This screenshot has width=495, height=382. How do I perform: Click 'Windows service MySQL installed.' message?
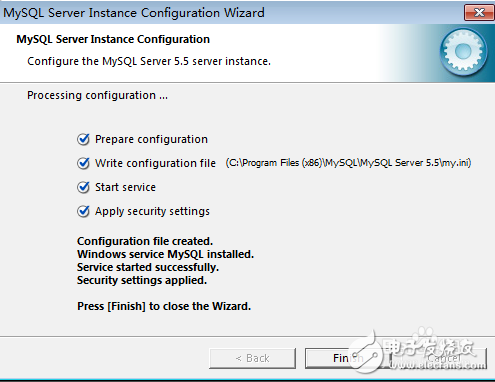click(x=165, y=254)
